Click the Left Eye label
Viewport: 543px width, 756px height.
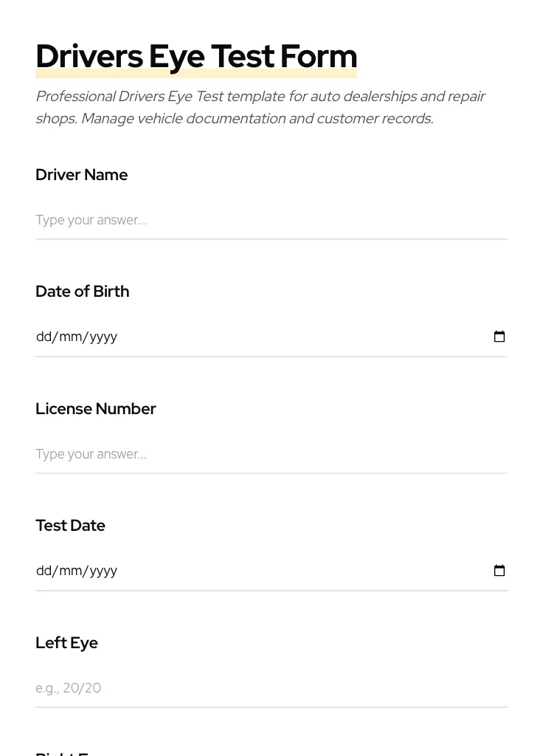coord(66,643)
